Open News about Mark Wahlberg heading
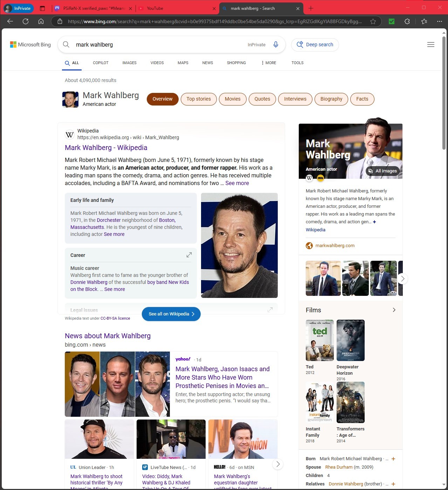448x490 pixels. click(108, 336)
